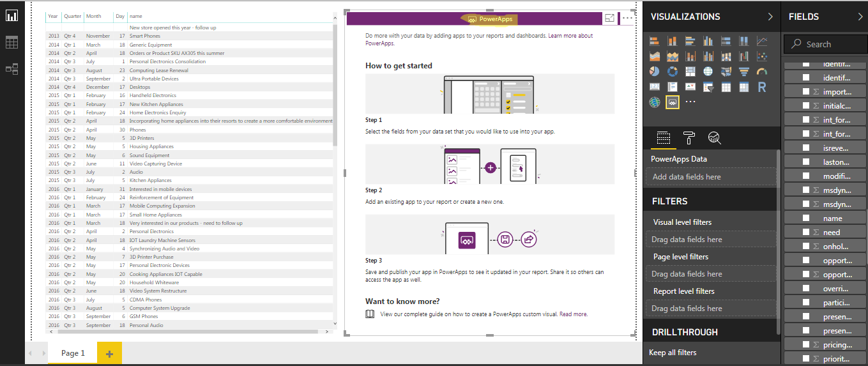Screen dimensions: 868x366
Task: Select the ArcGIS map visualization
Action: click(654, 102)
